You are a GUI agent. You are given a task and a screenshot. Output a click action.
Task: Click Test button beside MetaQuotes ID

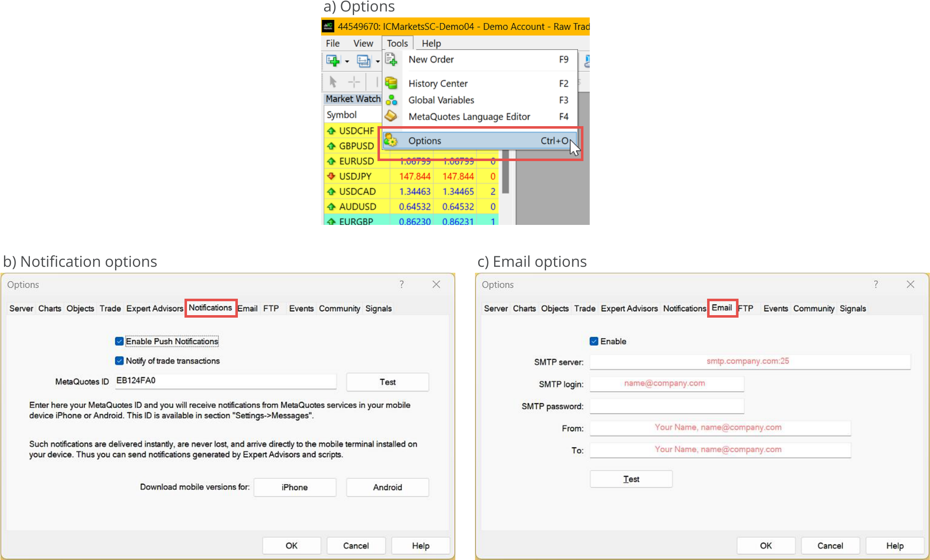pyautogui.click(x=387, y=382)
